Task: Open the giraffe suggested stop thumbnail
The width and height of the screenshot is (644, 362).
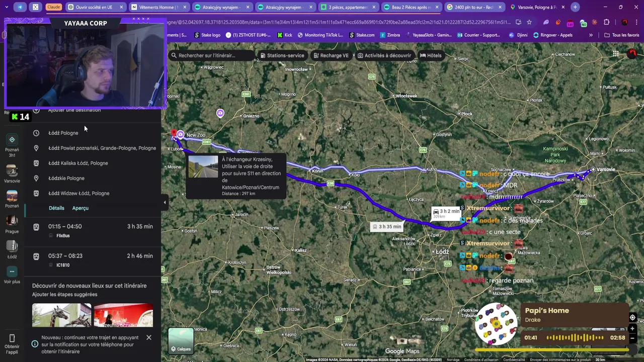Action: (x=62, y=315)
